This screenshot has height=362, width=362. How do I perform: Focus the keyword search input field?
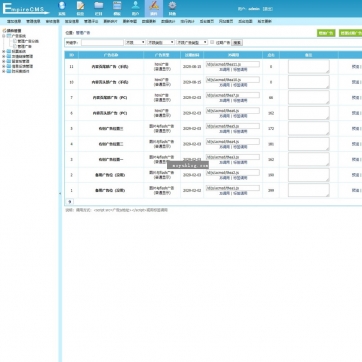pyautogui.click(x=102, y=43)
